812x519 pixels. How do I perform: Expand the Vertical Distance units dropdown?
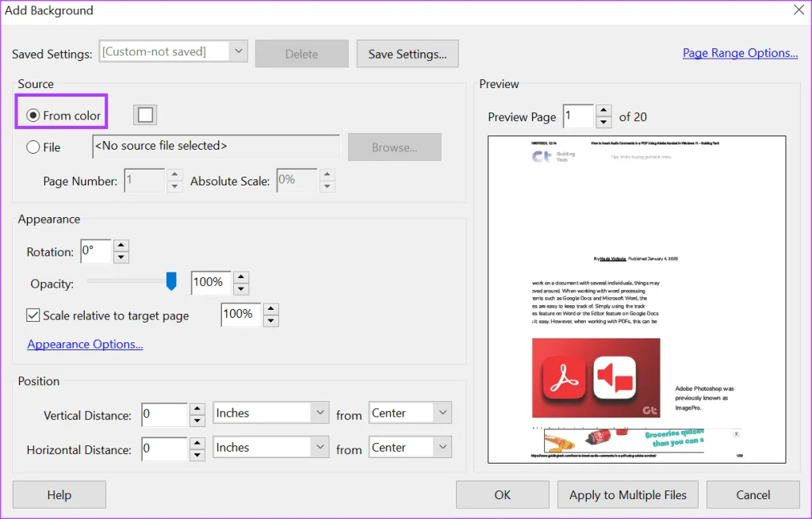click(320, 413)
